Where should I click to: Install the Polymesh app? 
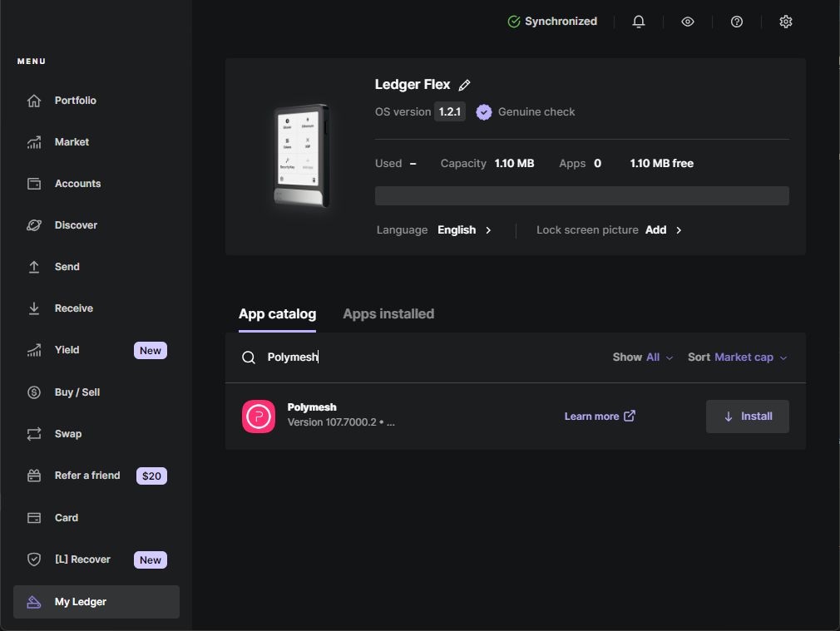point(747,417)
